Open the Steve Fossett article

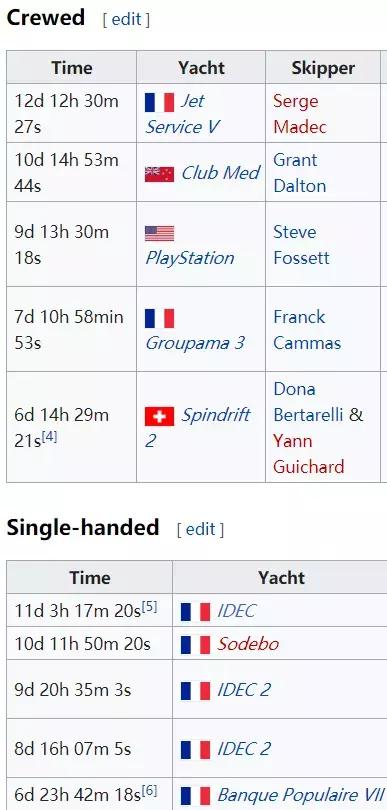301,244
